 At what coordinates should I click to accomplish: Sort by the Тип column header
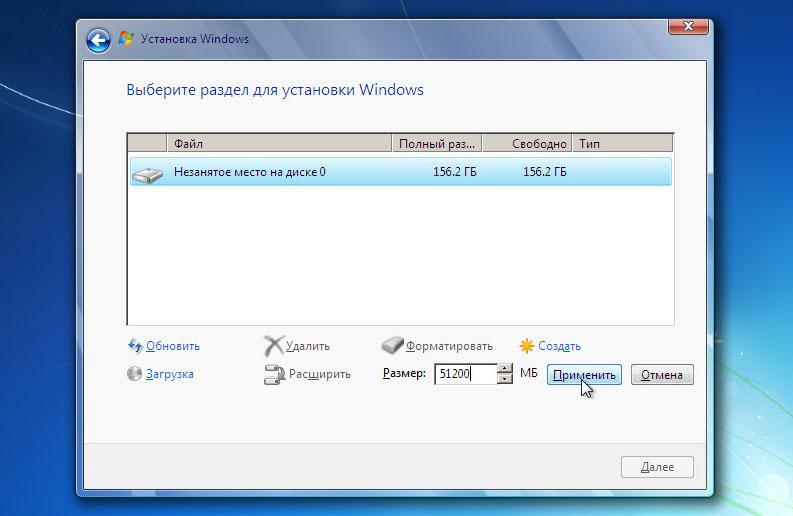coord(623,144)
